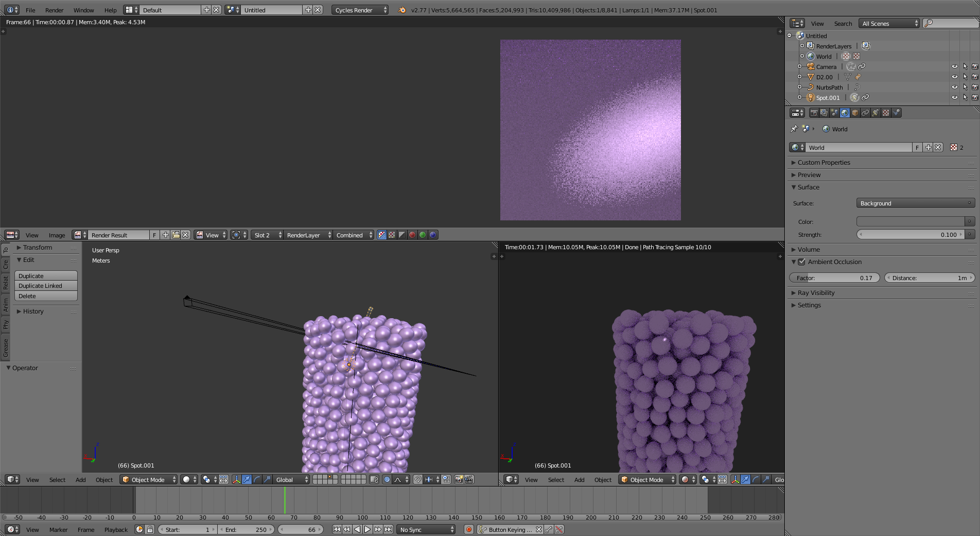980x536 pixels.
Task: Open the Playback menu in timeline
Action: tap(116, 529)
